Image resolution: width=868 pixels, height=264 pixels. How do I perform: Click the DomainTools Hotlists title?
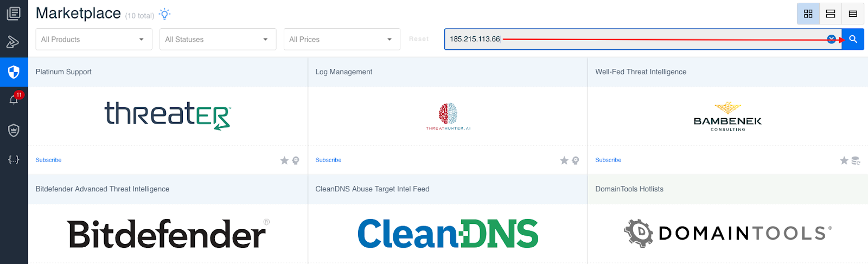click(x=629, y=189)
